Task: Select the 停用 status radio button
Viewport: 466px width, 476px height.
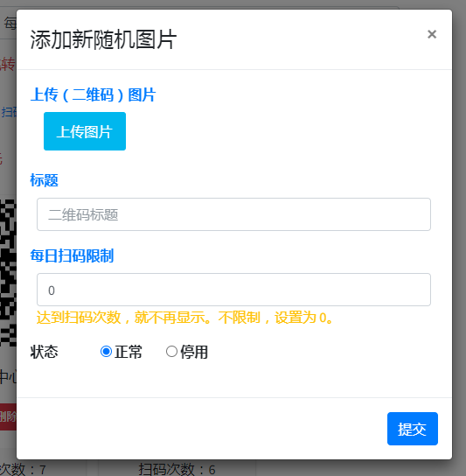Action: pyautogui.click(x=171, y=352)
